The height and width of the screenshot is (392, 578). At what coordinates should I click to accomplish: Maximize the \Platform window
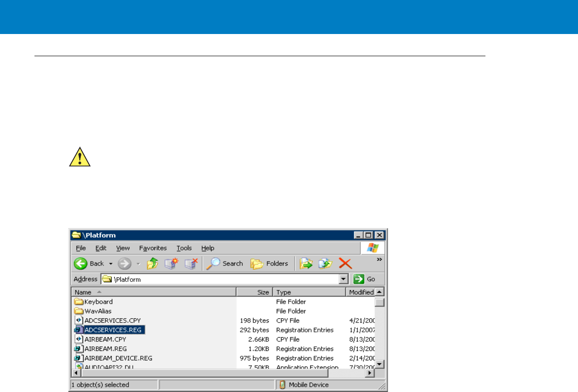click(368, 235)
